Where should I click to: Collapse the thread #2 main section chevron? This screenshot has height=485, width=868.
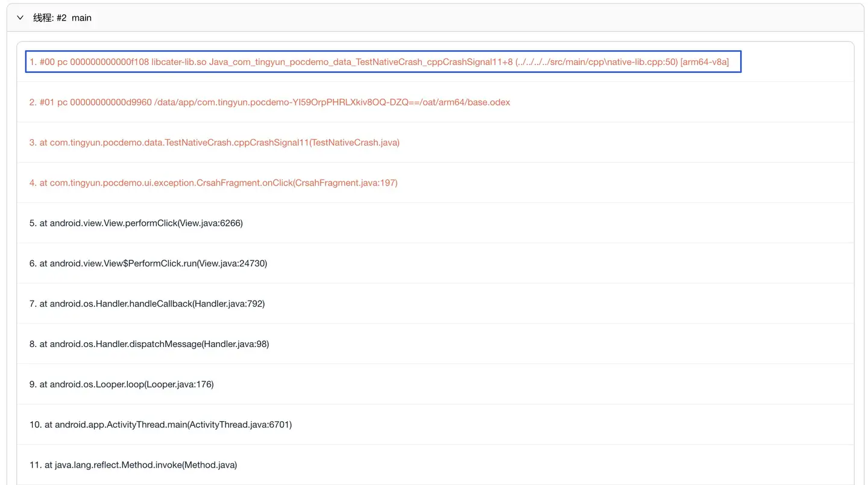click(20, 18)
